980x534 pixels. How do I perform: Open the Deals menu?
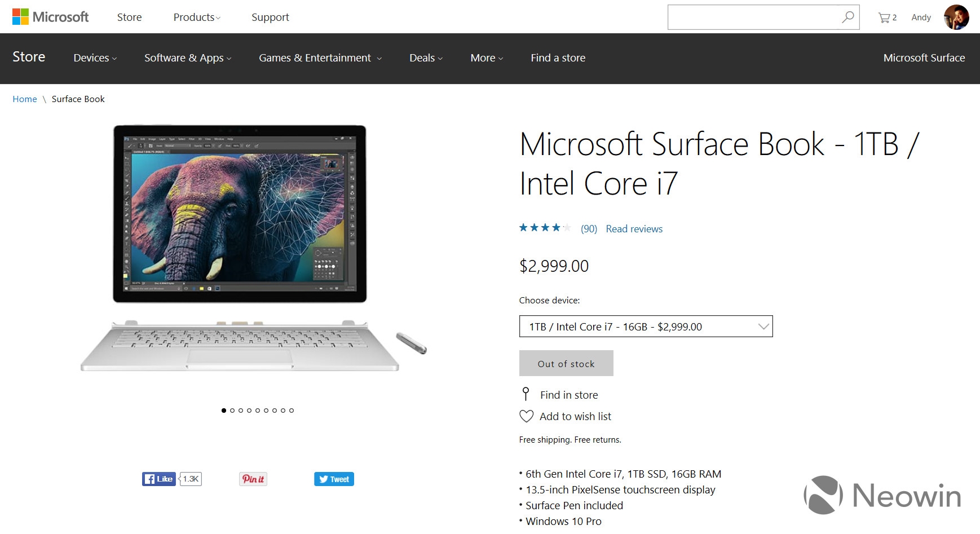(426, 58)
